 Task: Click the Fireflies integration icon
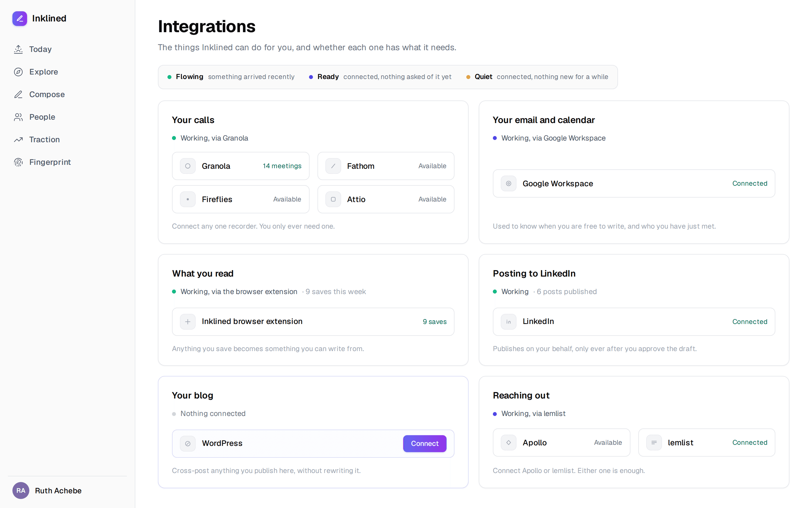point(188,199)
